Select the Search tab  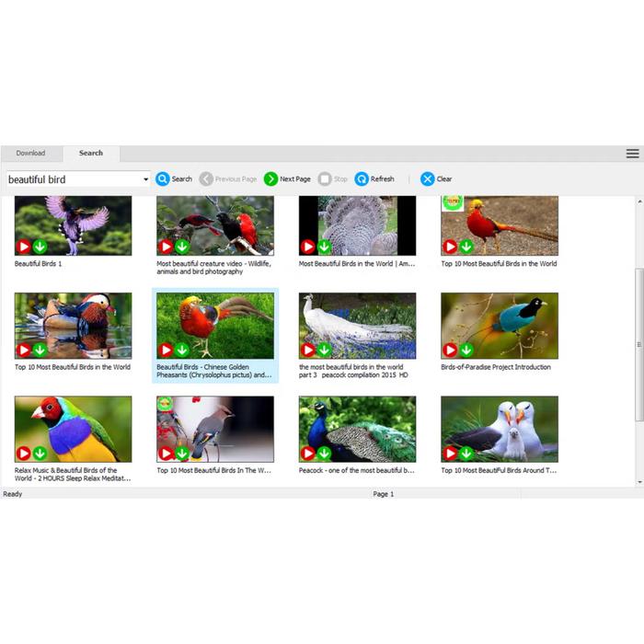[x=90, y=154]
